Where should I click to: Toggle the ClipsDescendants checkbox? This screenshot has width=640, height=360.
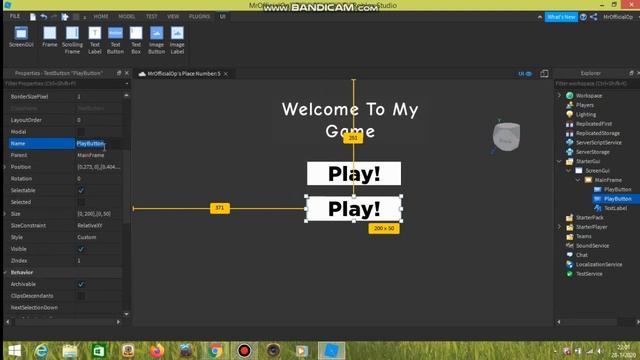(x=81, y=296)
